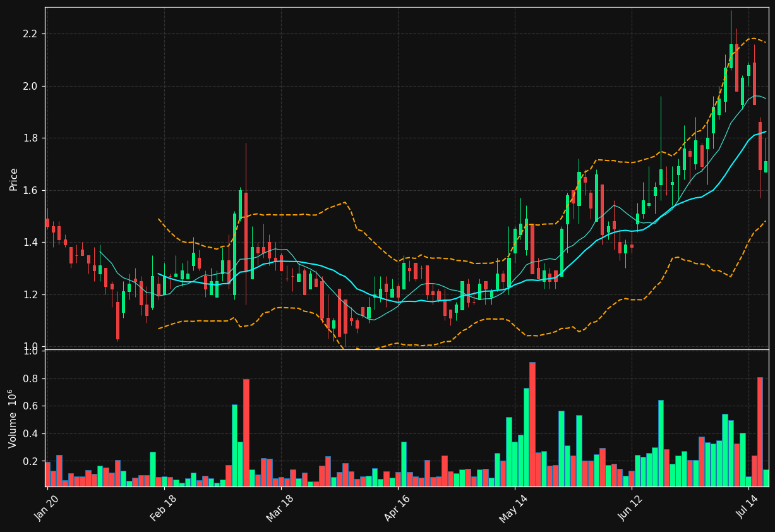
Task: Click the 'Mar 18' date label
Action: 280,508
